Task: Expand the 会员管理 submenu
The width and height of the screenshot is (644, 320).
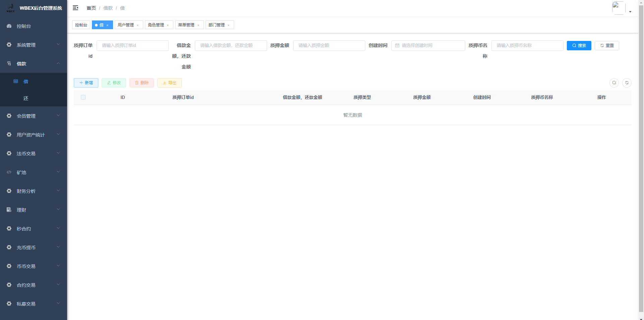Action: 34,116
